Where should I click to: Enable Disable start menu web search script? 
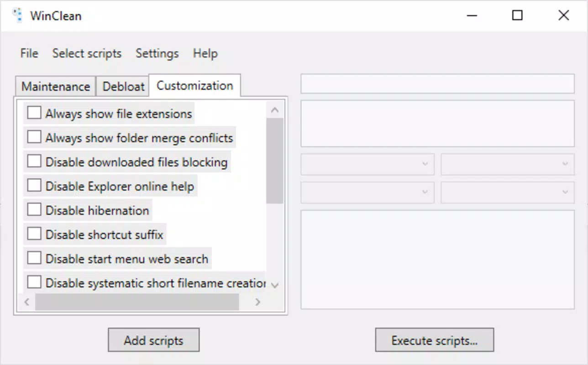(34, 258)
